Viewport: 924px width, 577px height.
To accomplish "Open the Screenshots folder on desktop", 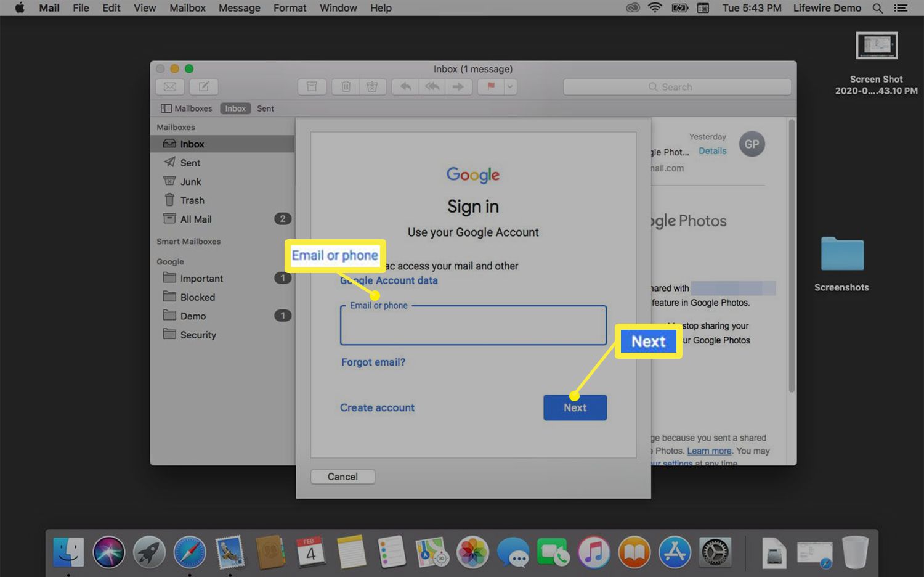I will [842, 254].
